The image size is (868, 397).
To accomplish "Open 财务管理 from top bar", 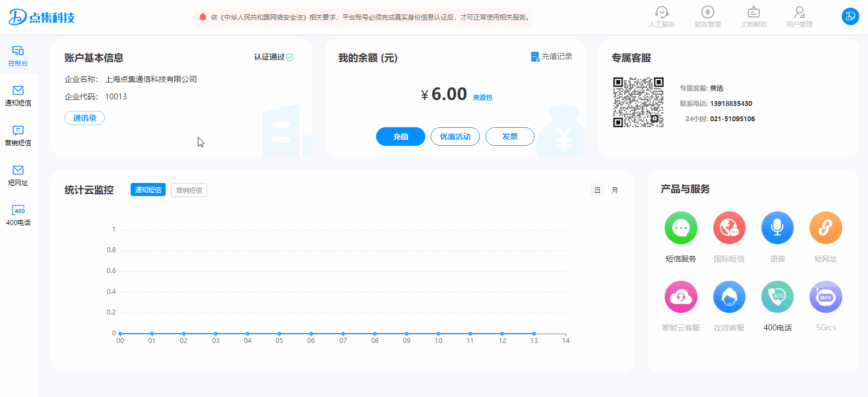I will click(707, 17).
